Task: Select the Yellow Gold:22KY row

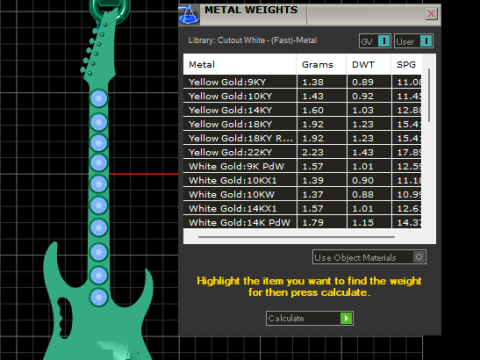Action: (302, 152)
